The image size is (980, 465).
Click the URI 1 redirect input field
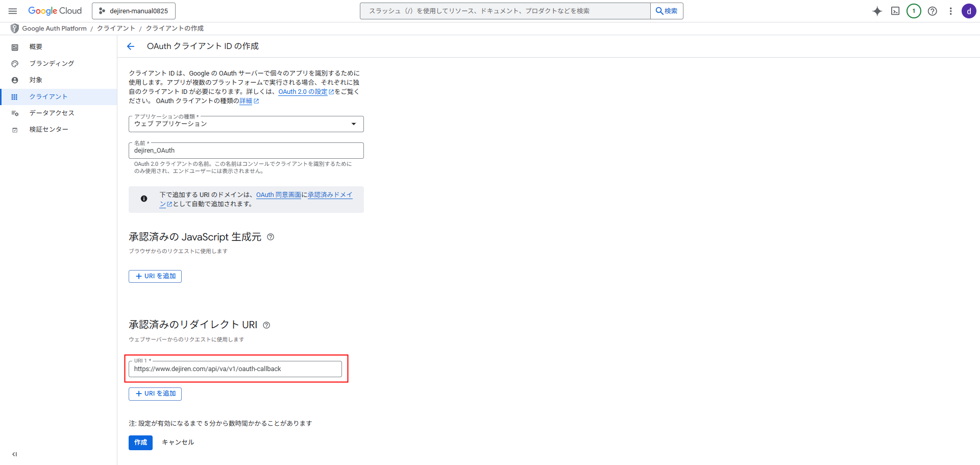click(235, 369)
